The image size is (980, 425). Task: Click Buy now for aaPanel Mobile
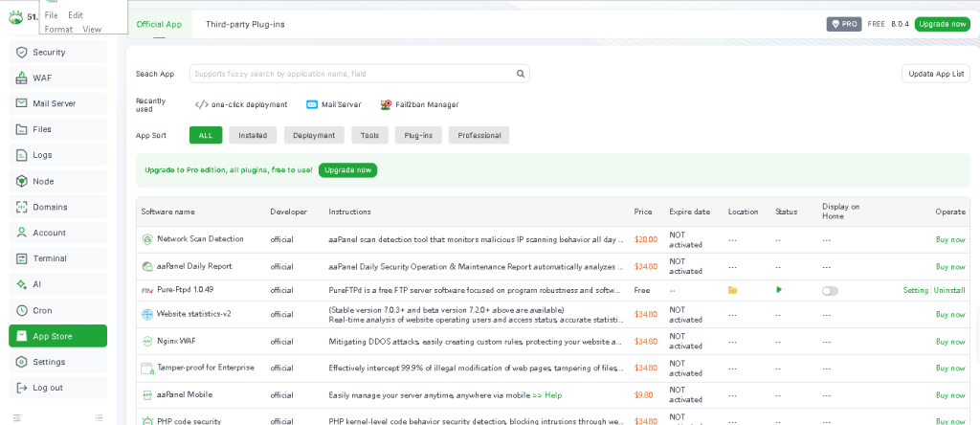click(x=950, y=395)
